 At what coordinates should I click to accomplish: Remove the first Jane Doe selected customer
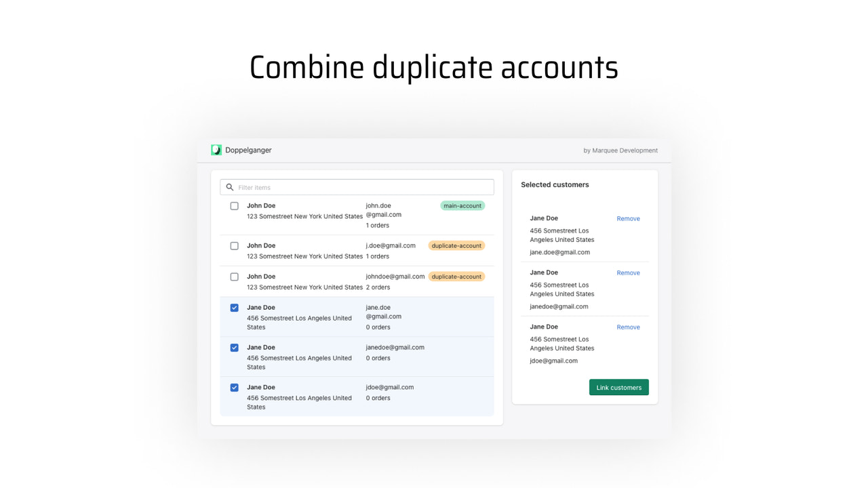[x=628, y=218]
